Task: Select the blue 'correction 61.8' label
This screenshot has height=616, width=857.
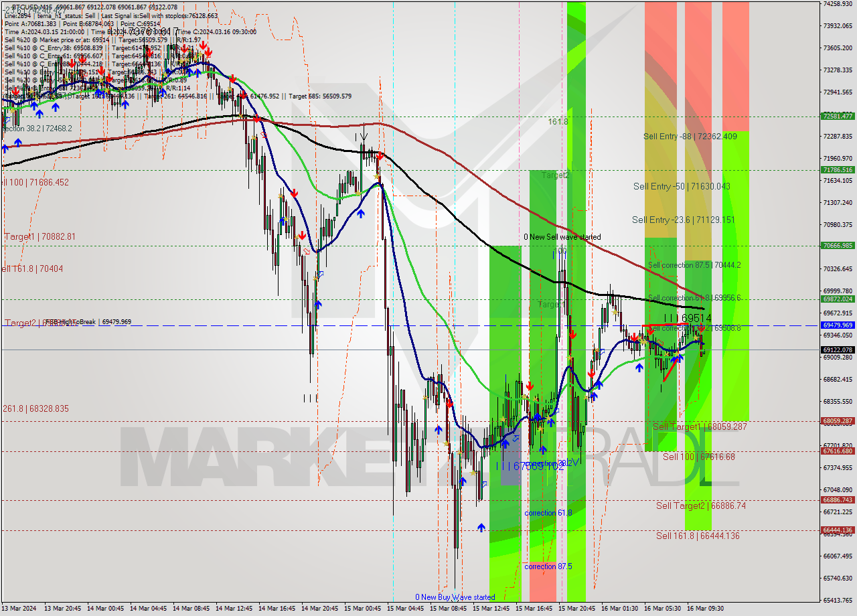Action: (548, 513)
